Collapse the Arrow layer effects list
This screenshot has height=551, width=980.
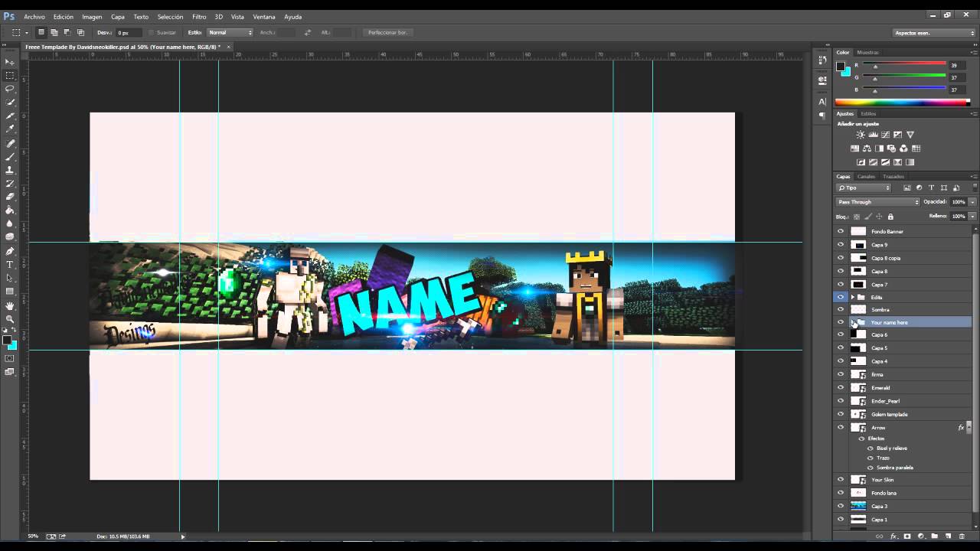point(969,428)
